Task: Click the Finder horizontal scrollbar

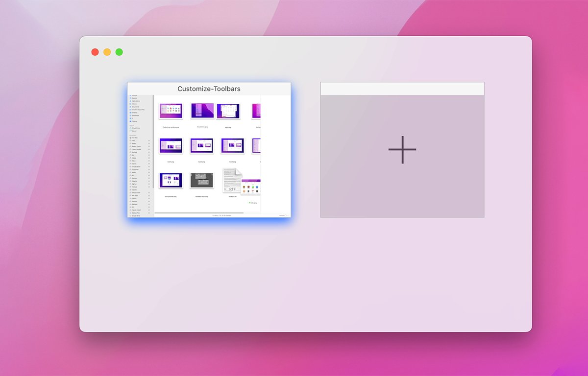Action: (199, 213)
